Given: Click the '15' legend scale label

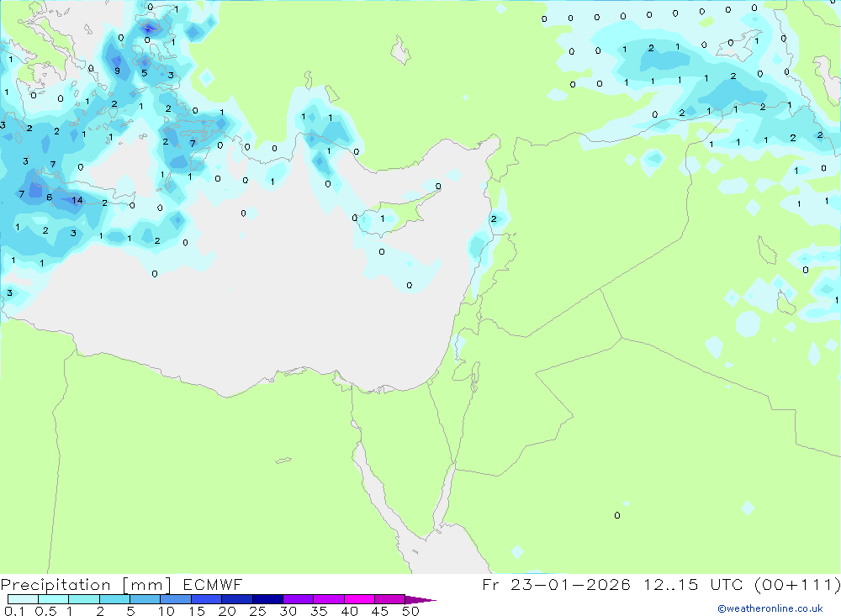Looking at the screenshot, I should pyautogui.click(x=197, y=611).
